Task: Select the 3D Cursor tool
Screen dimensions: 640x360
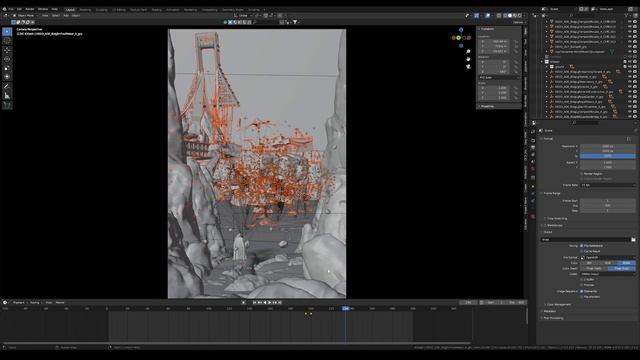Action: [7, 41]
